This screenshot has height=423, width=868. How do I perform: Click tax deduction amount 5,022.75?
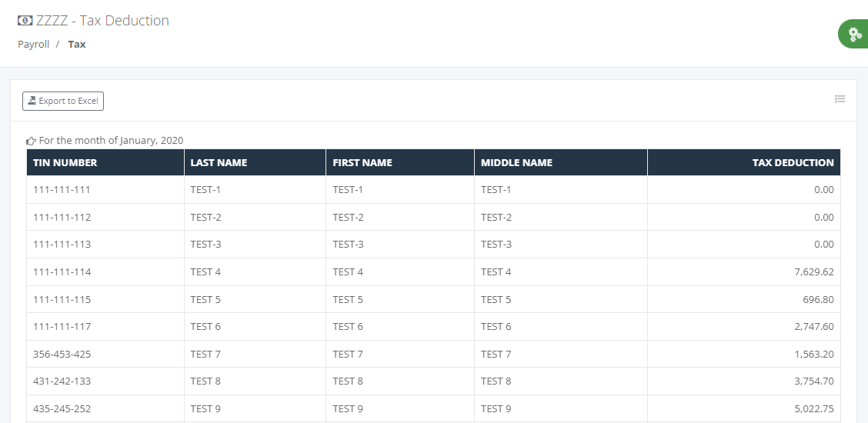pyautogui.click(x=744, y=409)
